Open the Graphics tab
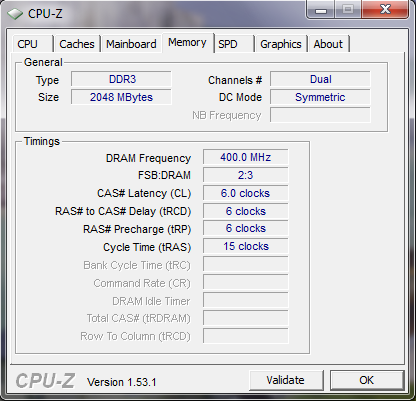This screenshot has width=417, height=401. (281, 44)
